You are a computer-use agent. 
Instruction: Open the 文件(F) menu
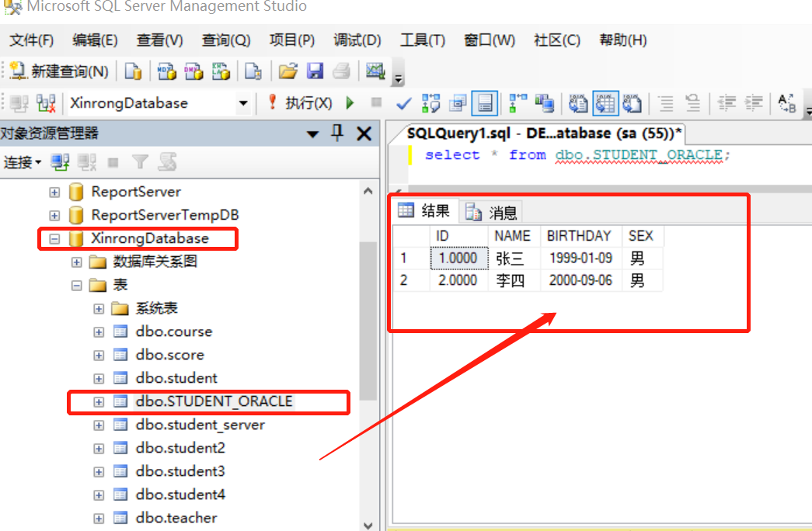(32, 40)
